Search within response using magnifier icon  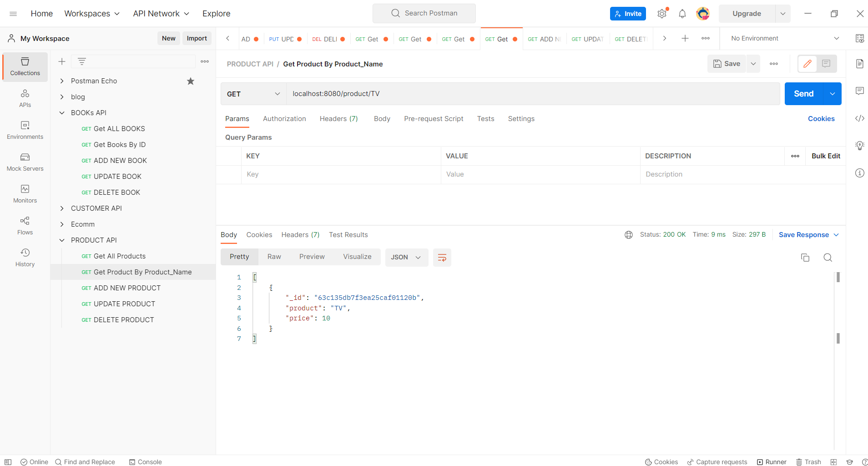point(827,257)
